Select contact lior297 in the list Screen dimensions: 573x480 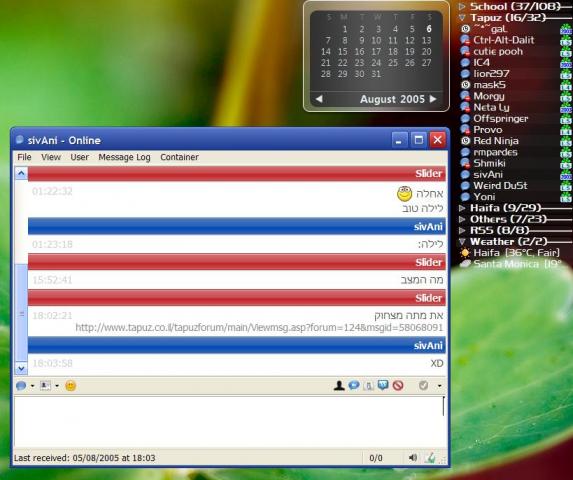coord(491,74)
